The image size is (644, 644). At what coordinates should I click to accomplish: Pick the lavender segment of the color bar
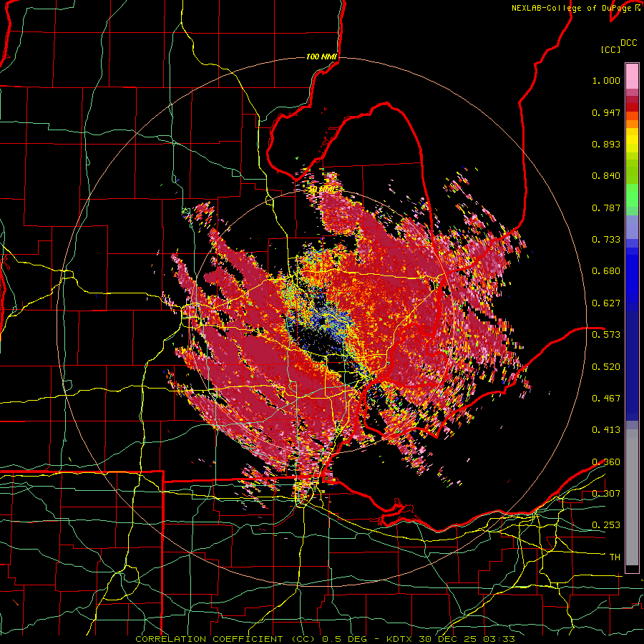tap(632, 227)
